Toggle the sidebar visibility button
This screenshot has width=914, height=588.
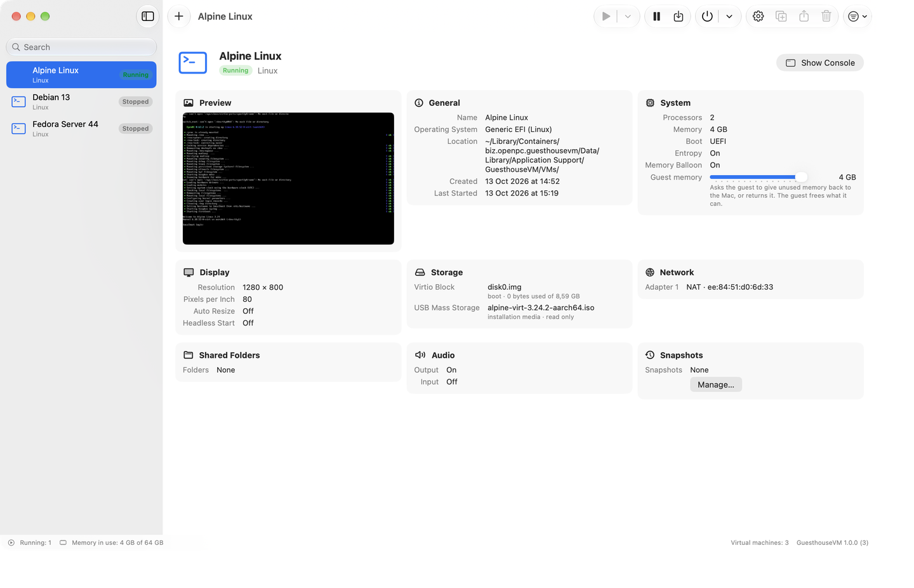[148, 16]
